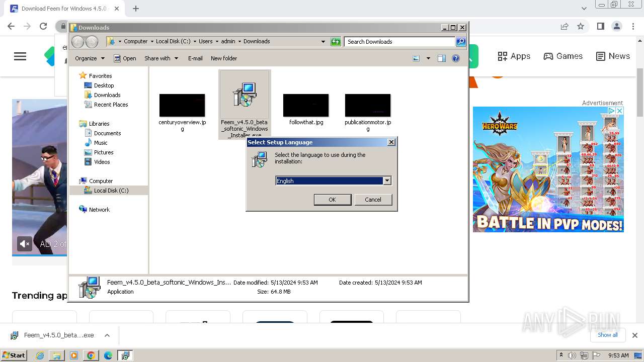Open Explorer help icon

click(x=456, y=58)
